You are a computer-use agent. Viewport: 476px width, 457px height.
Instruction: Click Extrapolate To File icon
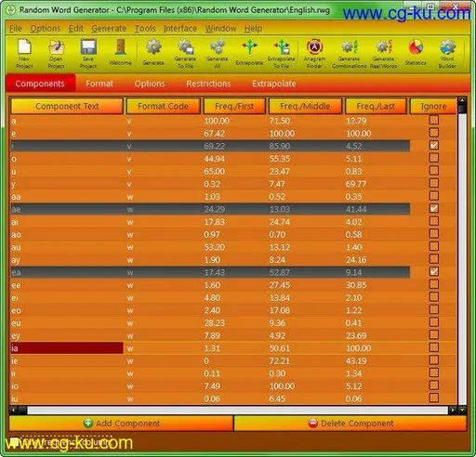coord(282,53)
